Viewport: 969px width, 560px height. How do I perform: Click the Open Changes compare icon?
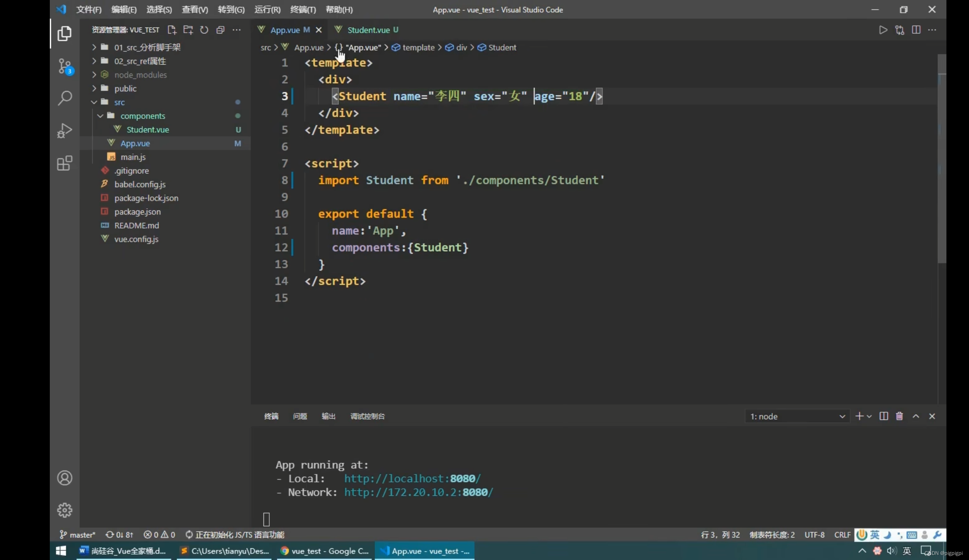[900, 30]
